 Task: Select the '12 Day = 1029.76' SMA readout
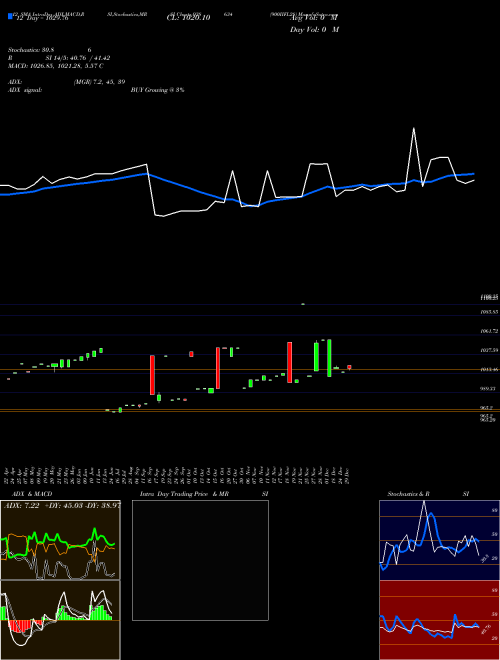click(x=42, y=18)
